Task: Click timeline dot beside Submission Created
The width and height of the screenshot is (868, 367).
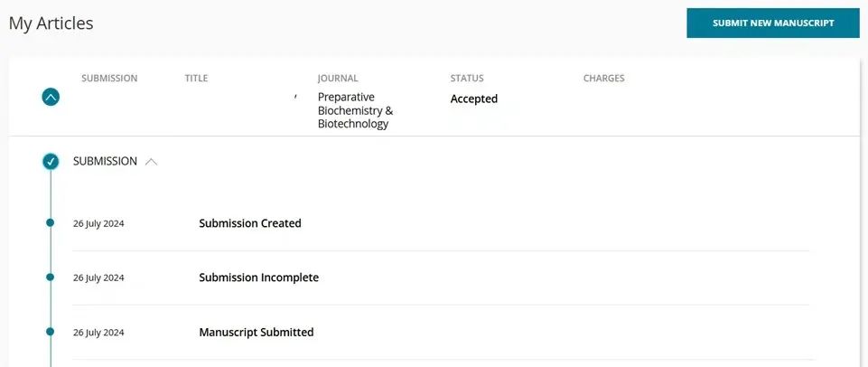Action: (51, 222)
